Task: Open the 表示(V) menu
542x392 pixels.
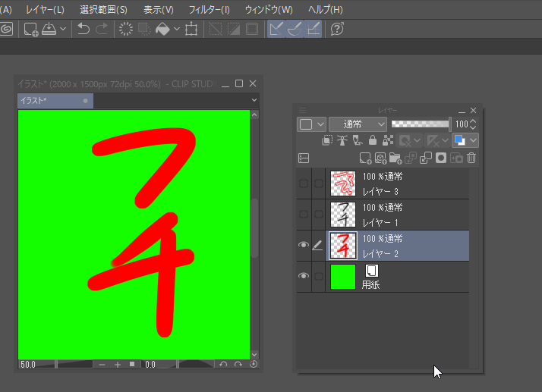Action: click(159, 10)
